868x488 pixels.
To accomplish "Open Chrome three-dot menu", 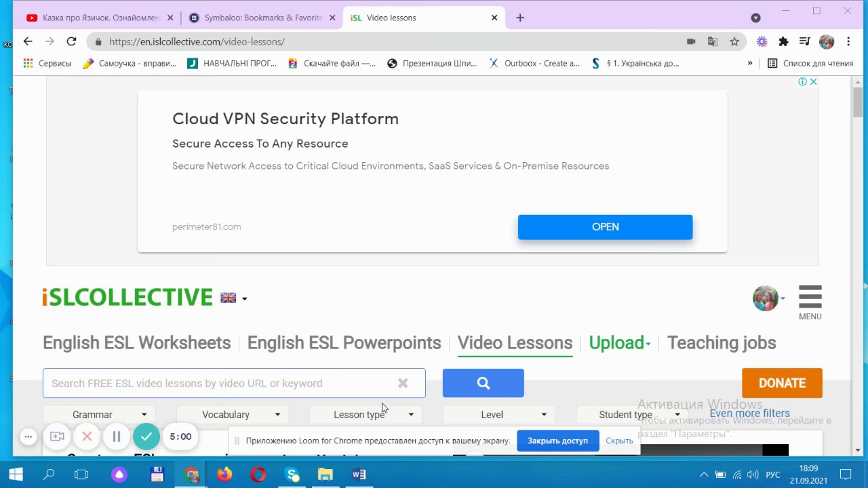I will point(848,41).
